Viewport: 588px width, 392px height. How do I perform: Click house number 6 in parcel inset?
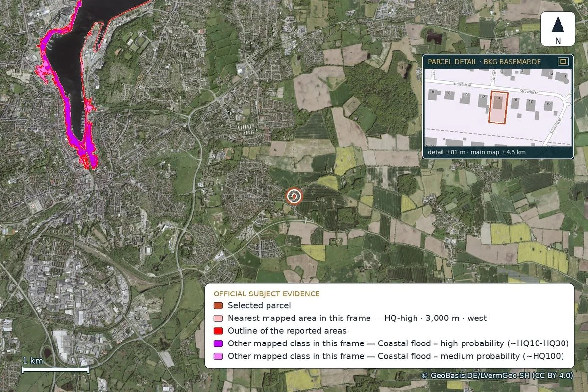tap(433, 91)
